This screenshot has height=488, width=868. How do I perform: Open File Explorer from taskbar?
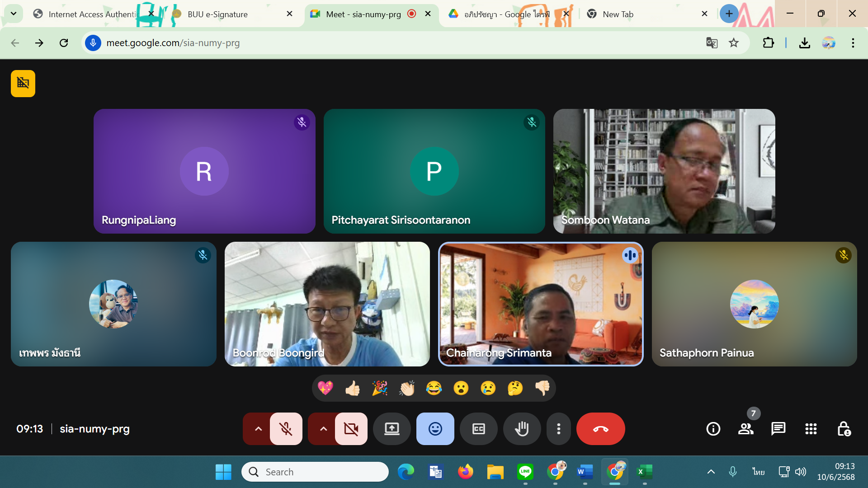[x=495, y=472]
